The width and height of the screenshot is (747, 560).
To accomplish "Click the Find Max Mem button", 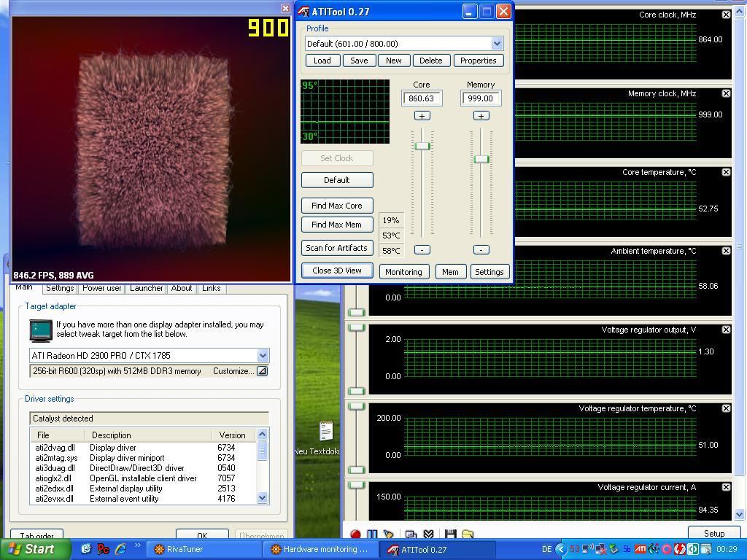I will tap(337, 225).
